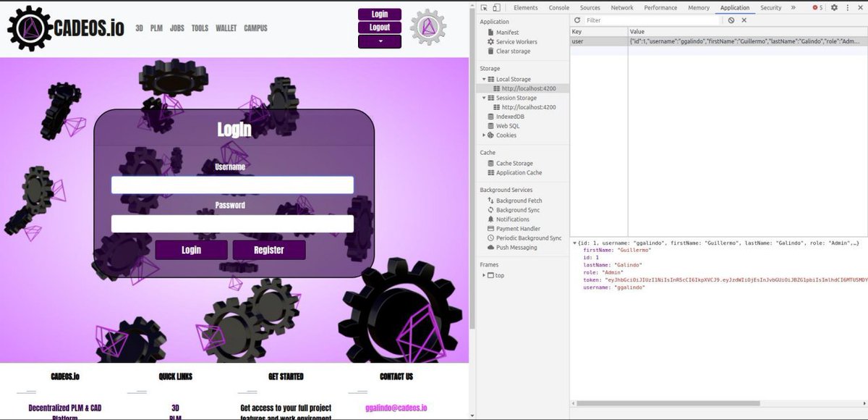Follow the 3D quick link in footer

[x=176, y=408]
